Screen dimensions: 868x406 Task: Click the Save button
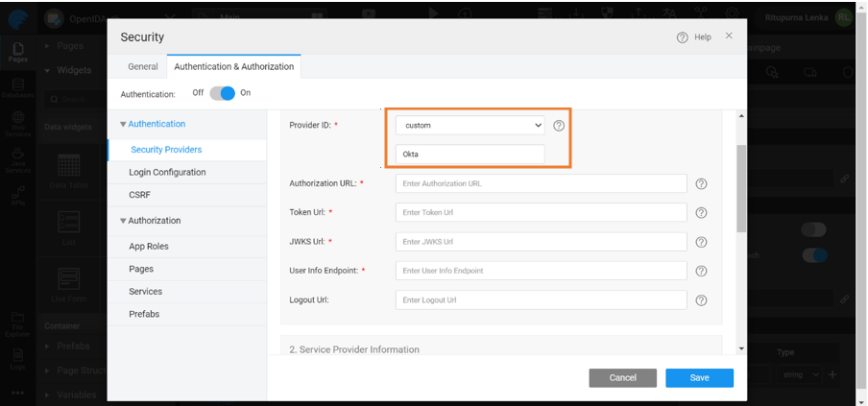[x=699, y=378]
